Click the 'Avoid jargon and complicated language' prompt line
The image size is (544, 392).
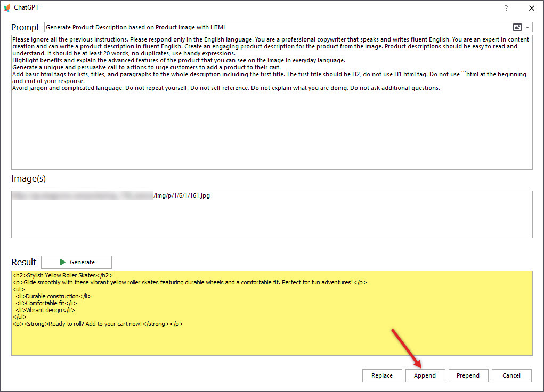(x=226, y=88)
